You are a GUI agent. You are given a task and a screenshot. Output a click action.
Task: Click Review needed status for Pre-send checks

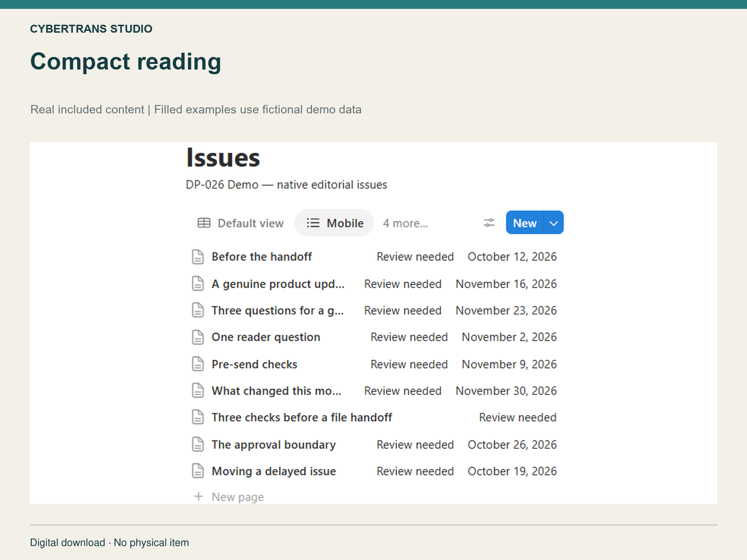[409, 364]
